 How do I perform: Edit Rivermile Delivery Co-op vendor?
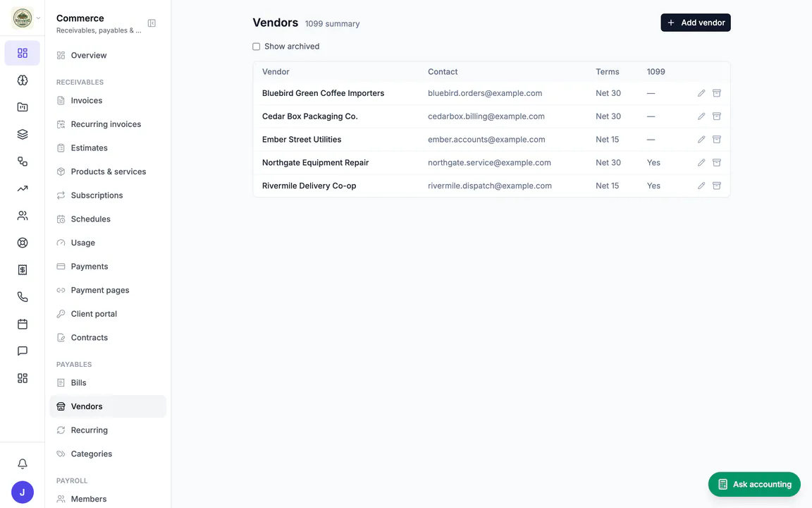pyautogui.click(x=701, y=186)
